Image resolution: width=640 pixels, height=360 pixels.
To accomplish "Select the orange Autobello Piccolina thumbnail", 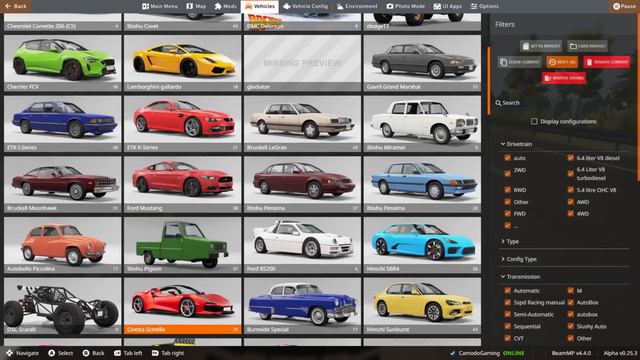I will [62, 245].
